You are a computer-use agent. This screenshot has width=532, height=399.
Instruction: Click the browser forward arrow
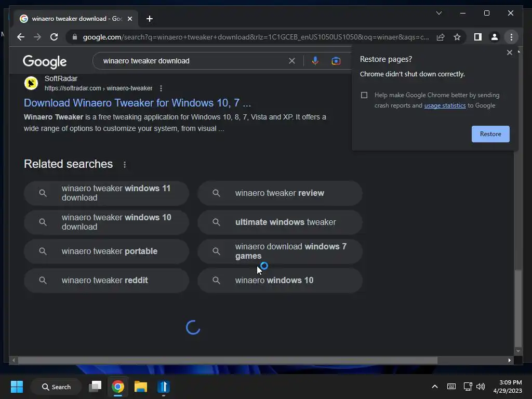37,37
